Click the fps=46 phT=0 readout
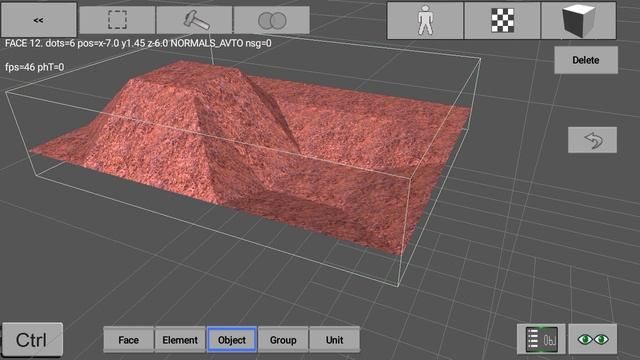This screenshot has width=640, height=360. point(35,67)
